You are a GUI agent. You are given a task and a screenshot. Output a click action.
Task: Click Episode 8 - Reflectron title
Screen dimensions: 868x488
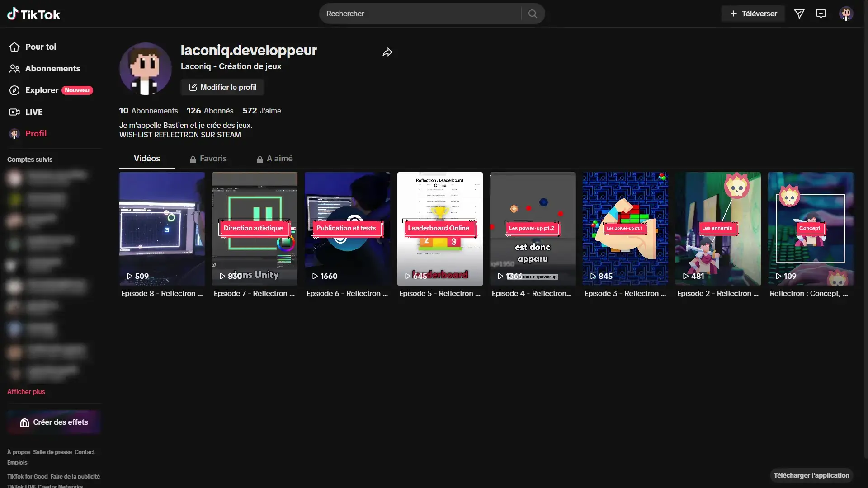pos(162,294)
